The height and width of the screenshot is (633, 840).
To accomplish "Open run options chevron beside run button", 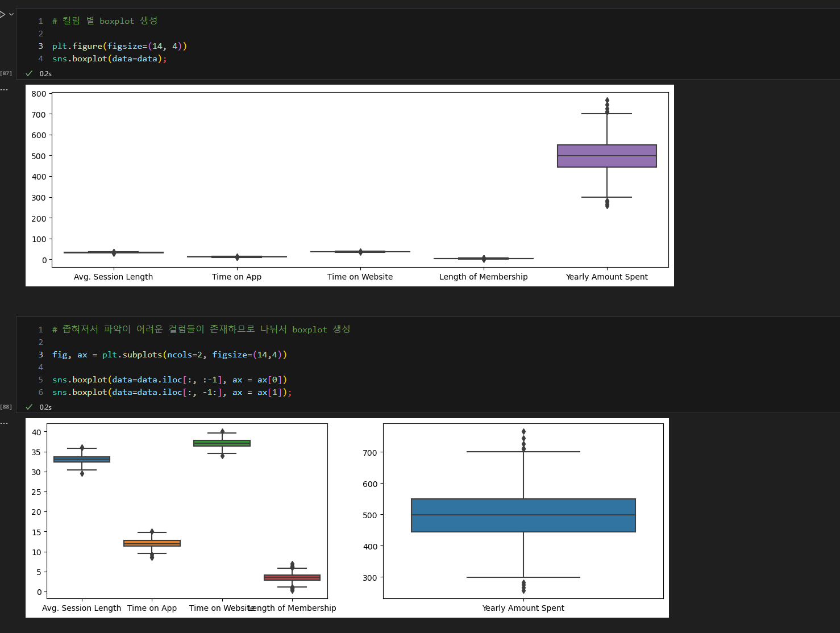I will coord(11,14).
